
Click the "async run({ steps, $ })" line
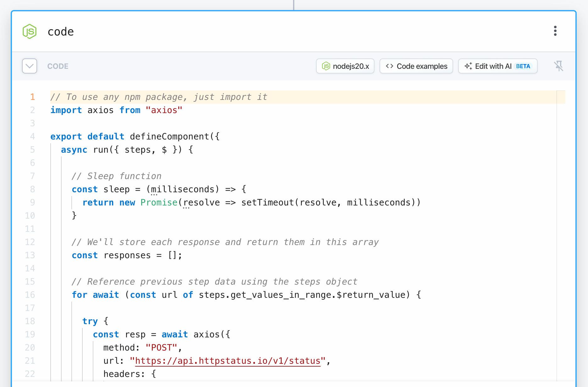coord(127,150)
